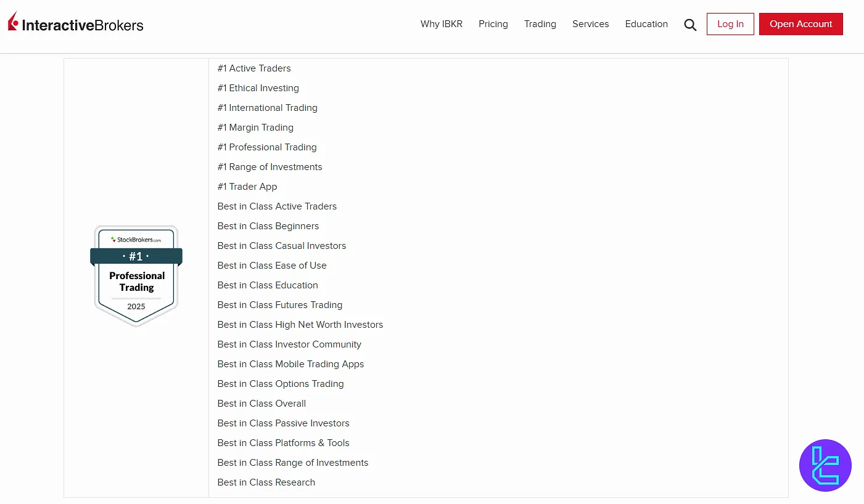864x504 pixels.
Task: Click the Log In button
Action: pos(730,24)
